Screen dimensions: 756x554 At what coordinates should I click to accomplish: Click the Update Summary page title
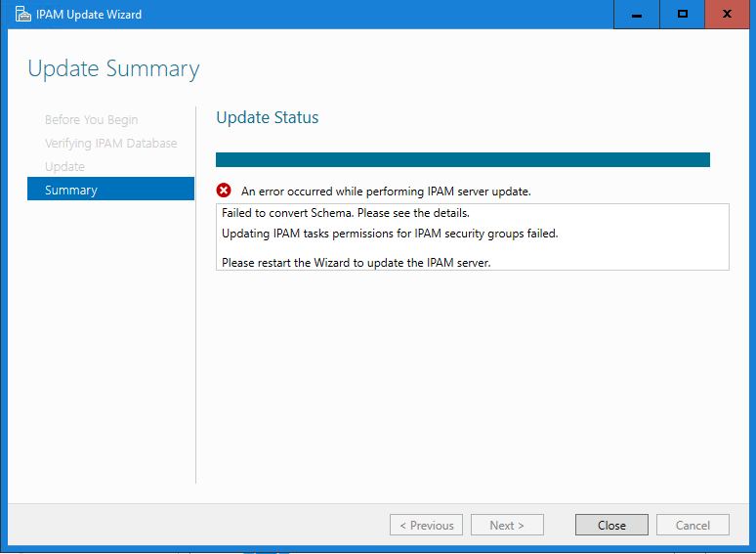pyautogui.click(x=113, y=69)
